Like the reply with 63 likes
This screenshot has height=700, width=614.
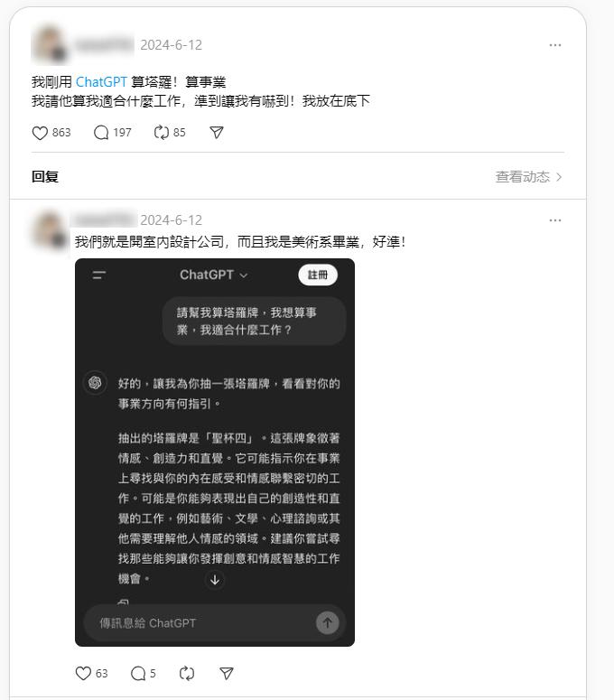pos(83,673)
